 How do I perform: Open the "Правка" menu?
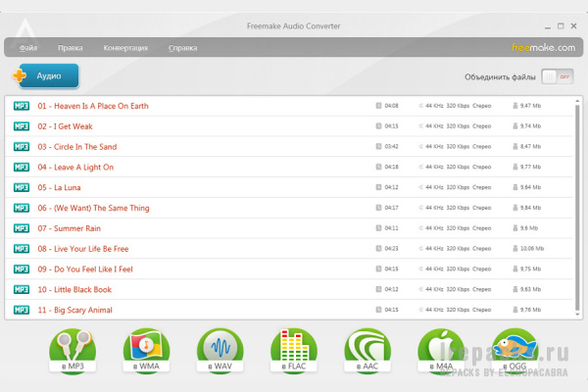coord(71,48)
